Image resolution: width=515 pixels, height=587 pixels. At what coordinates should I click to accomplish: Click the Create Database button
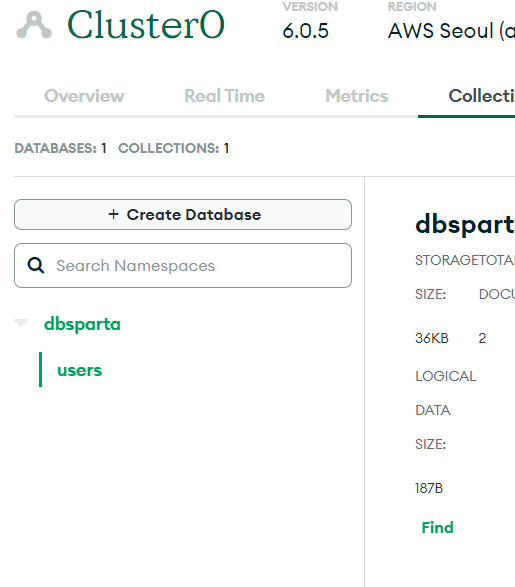pyautogui.click(x=183, y=215)
